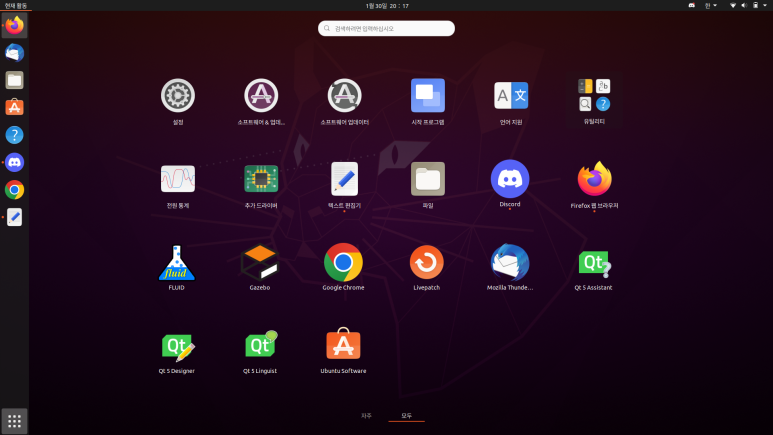Open Files app in grid

[428, 179]
